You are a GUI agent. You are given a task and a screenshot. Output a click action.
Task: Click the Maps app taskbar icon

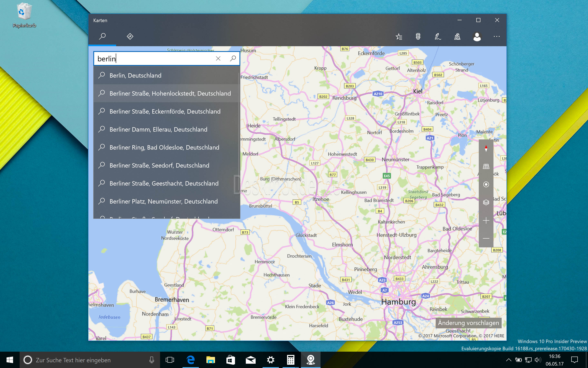point(311,360)
